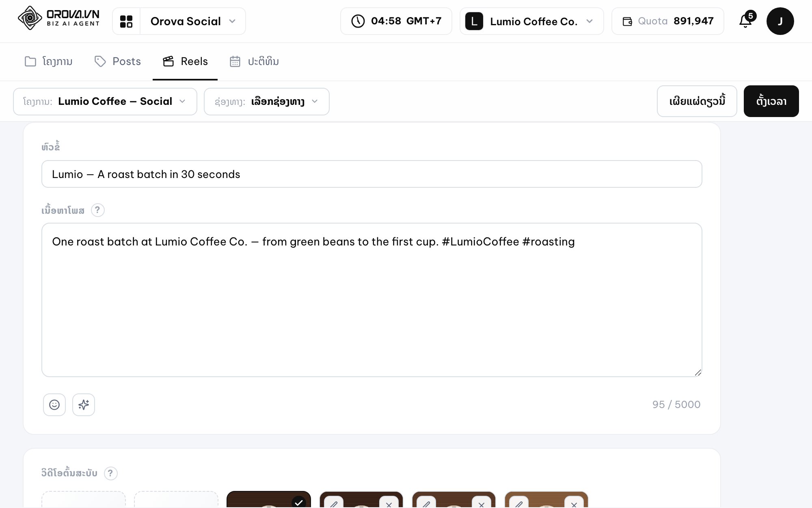
Task: Open the project Lumio Coffee – Social dropdown
Action: [x=105, y=102]
